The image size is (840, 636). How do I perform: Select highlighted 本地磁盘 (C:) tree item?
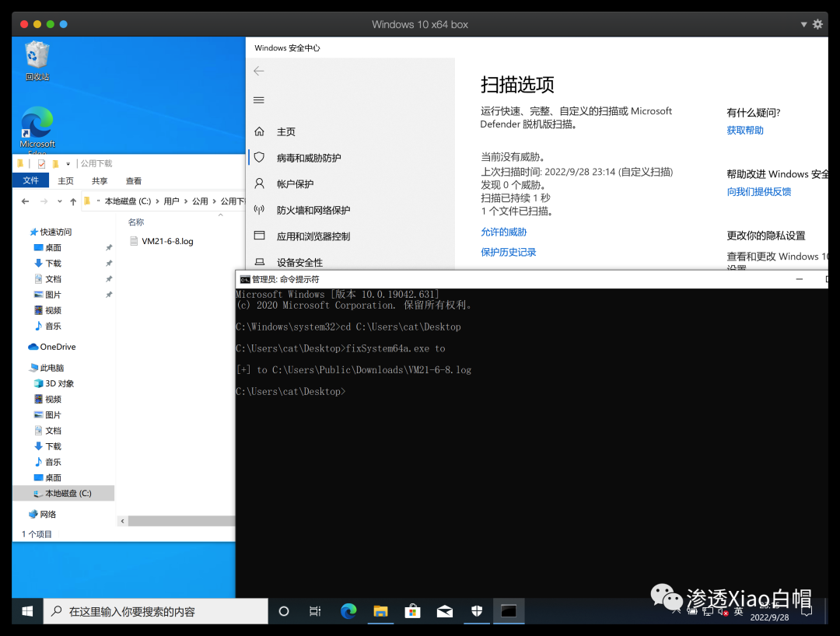coord(63,493)
